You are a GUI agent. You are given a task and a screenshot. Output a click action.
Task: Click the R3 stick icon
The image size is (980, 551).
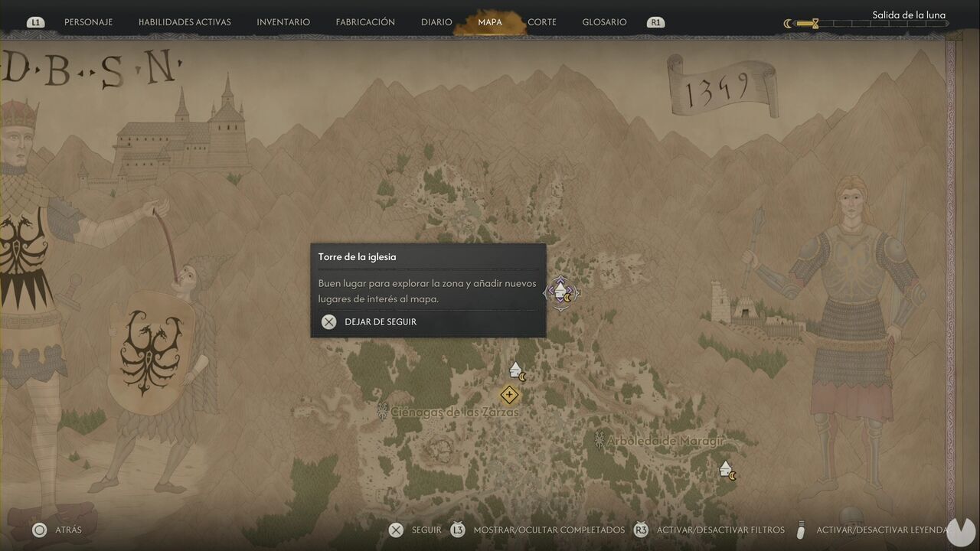(641, 530)
